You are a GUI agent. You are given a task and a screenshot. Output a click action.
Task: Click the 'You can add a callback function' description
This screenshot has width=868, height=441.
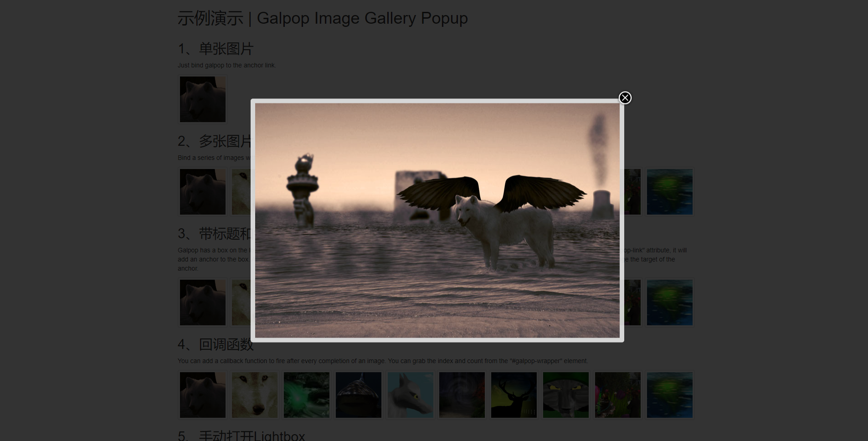coord(383,361)
